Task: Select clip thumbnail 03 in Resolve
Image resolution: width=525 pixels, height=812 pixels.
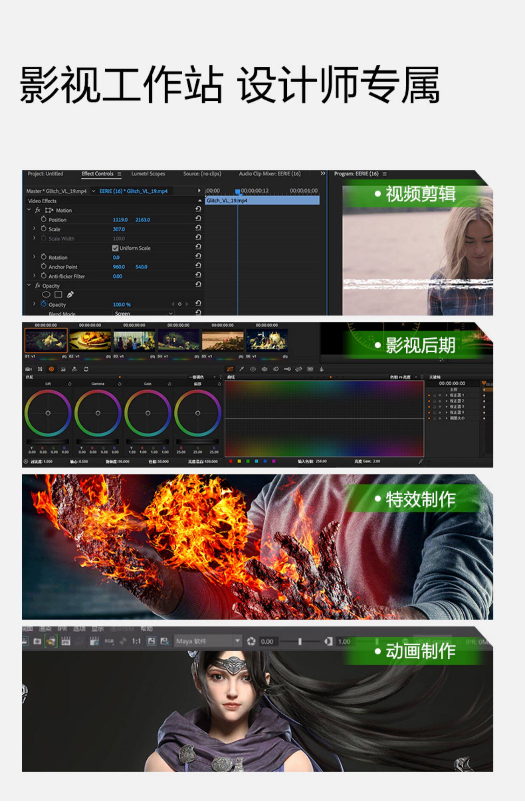Action: pyautogui.click(x=134, y=341)
